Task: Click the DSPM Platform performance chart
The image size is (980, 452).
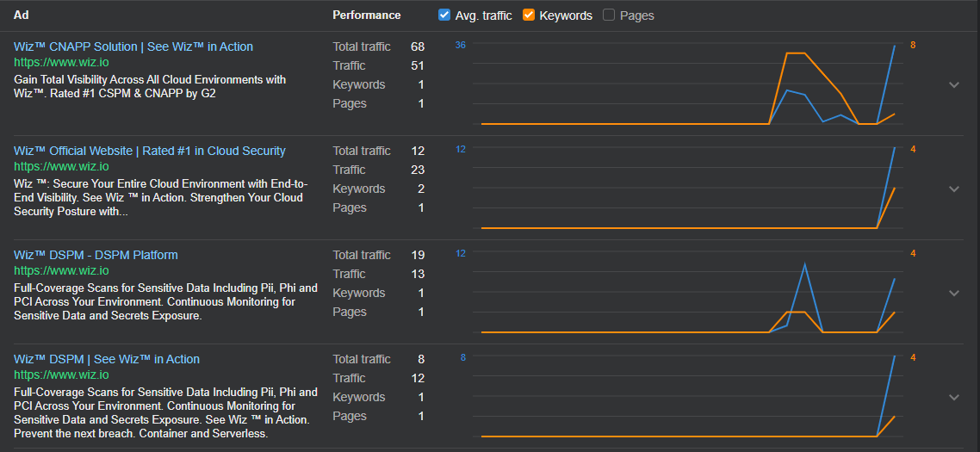Action: click(687, 293)
